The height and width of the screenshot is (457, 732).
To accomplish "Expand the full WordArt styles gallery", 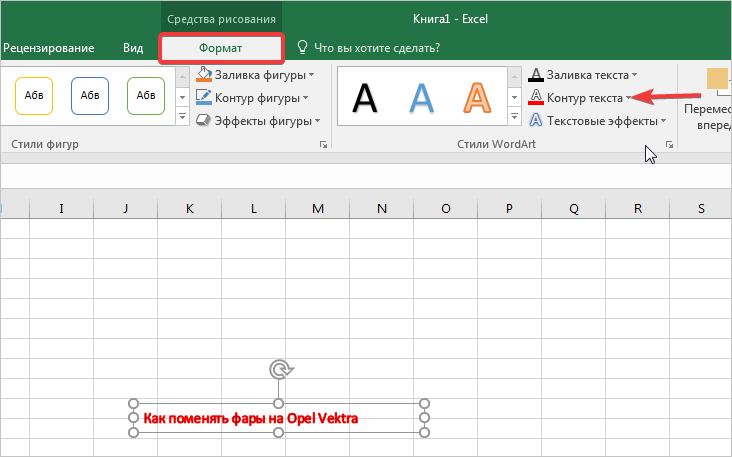I will (514, 116).
